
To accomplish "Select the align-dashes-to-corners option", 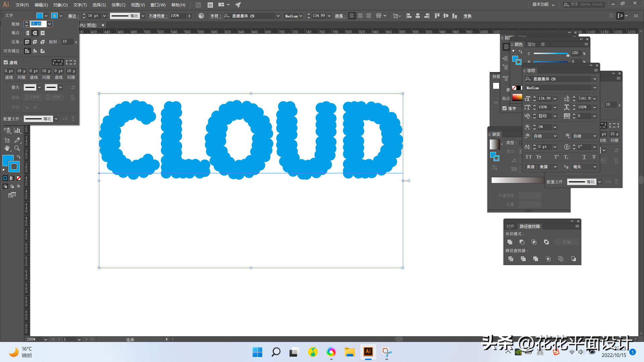I will point(71,62).
